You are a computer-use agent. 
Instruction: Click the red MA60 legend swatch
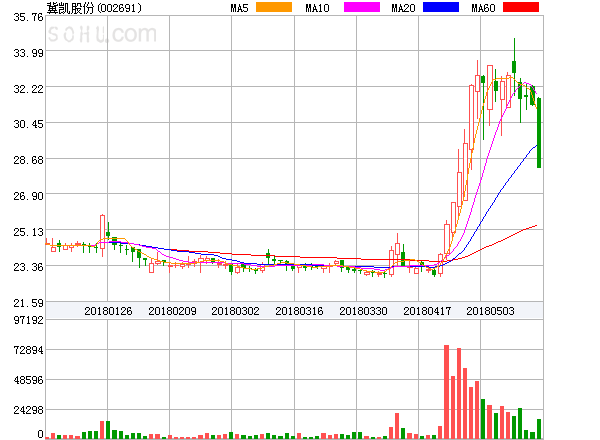coord(521,7)
